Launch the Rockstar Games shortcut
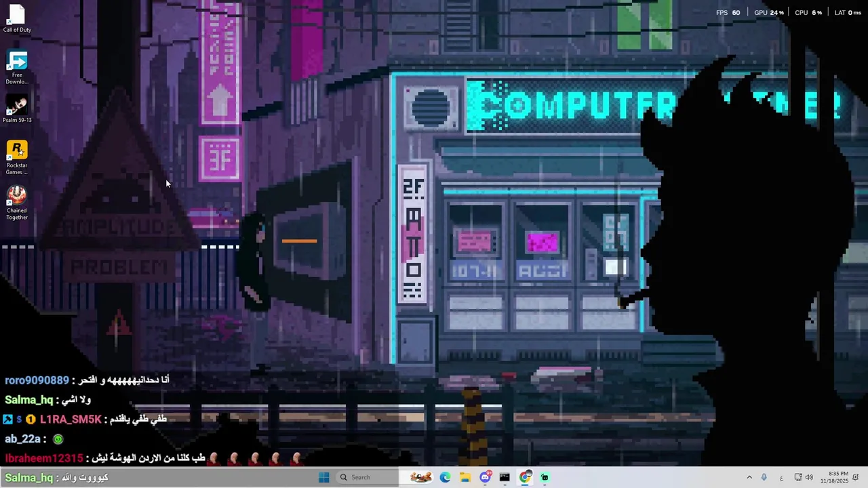This screenshot has height=488, width=868. [x=16, y=157]
